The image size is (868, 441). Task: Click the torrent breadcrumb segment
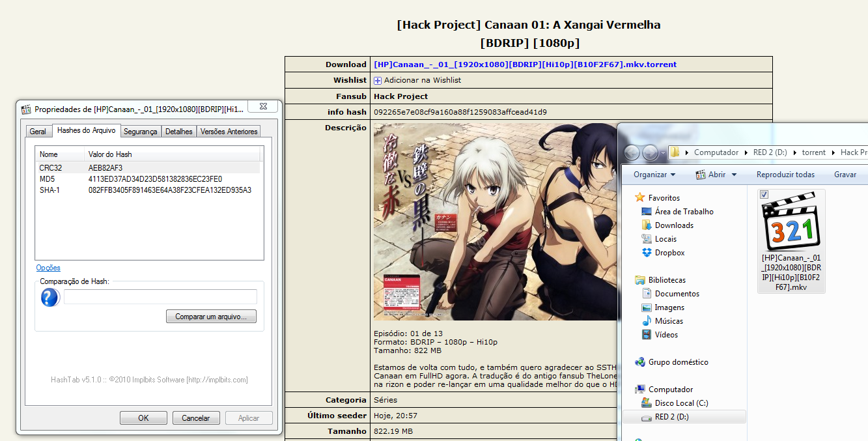[814, 152]
